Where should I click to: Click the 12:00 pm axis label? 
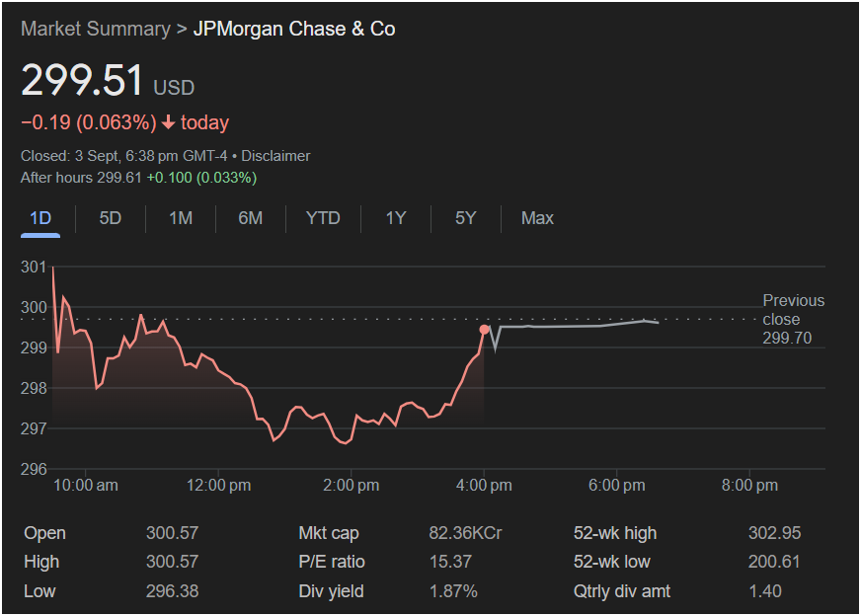pos(218,486)
